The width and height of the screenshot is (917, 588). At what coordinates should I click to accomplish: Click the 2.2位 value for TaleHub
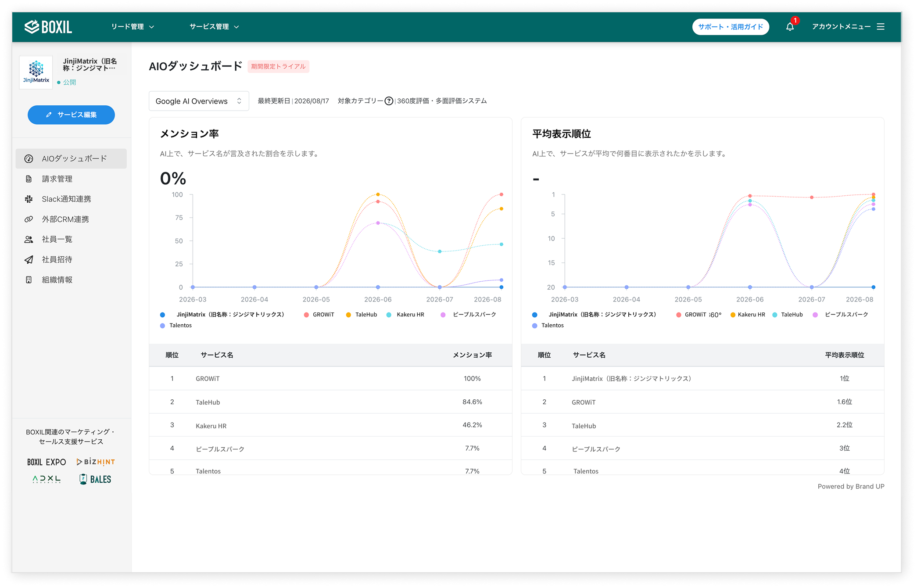point(845,425)
